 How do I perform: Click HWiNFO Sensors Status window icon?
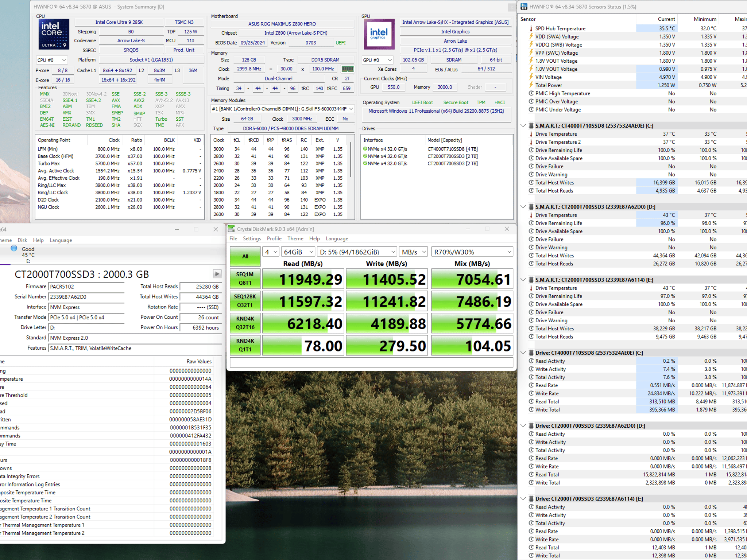coord(524,7)
